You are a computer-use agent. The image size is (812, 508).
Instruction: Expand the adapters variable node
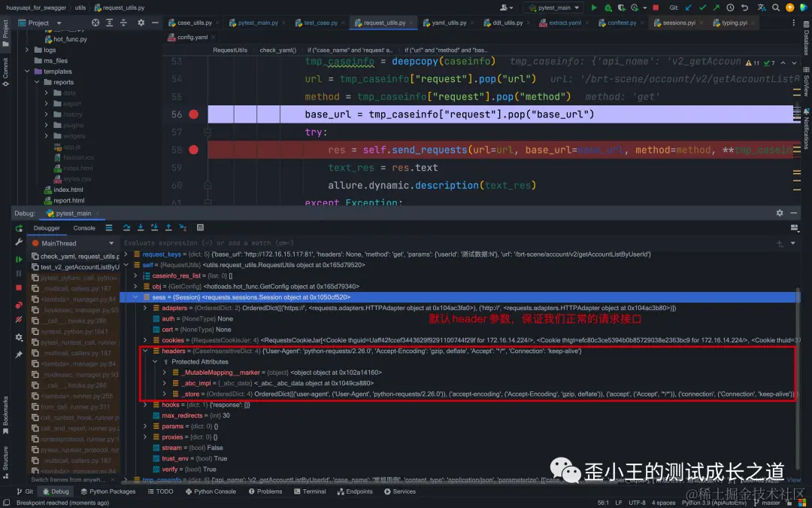pos(145,308)
